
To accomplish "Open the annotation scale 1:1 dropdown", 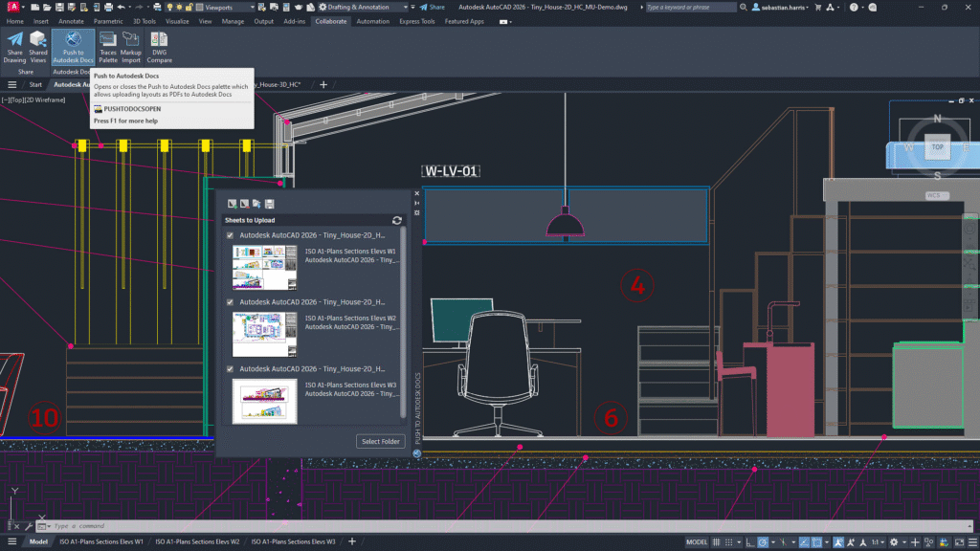I will [881, 541].
